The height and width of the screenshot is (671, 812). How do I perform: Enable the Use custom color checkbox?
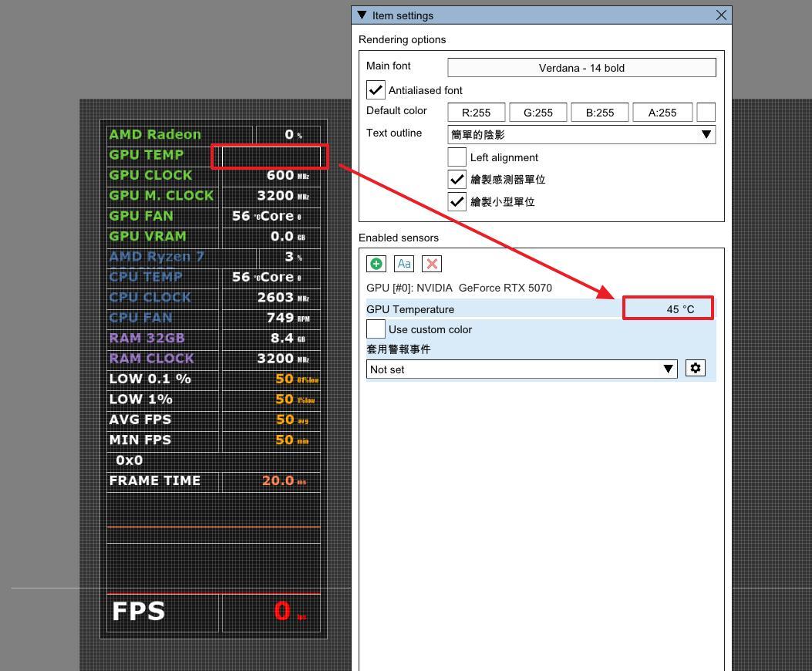click(x=376, y=329)
